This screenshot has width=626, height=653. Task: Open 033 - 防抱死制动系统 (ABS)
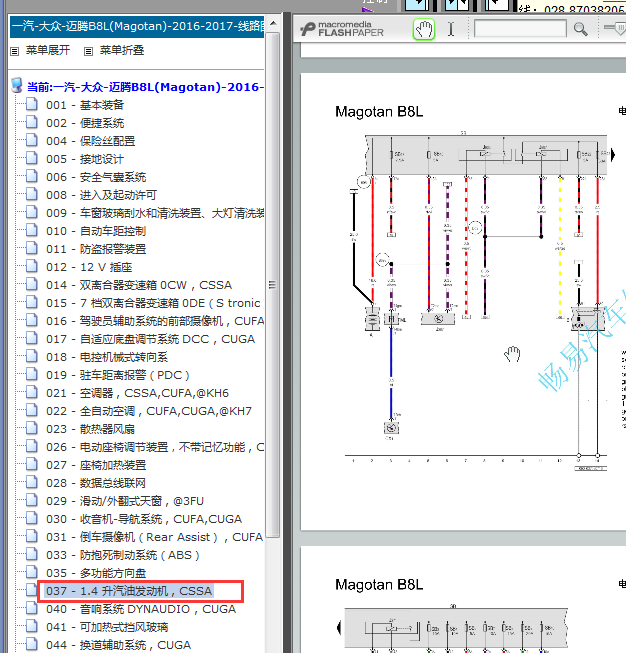(123, 555)
